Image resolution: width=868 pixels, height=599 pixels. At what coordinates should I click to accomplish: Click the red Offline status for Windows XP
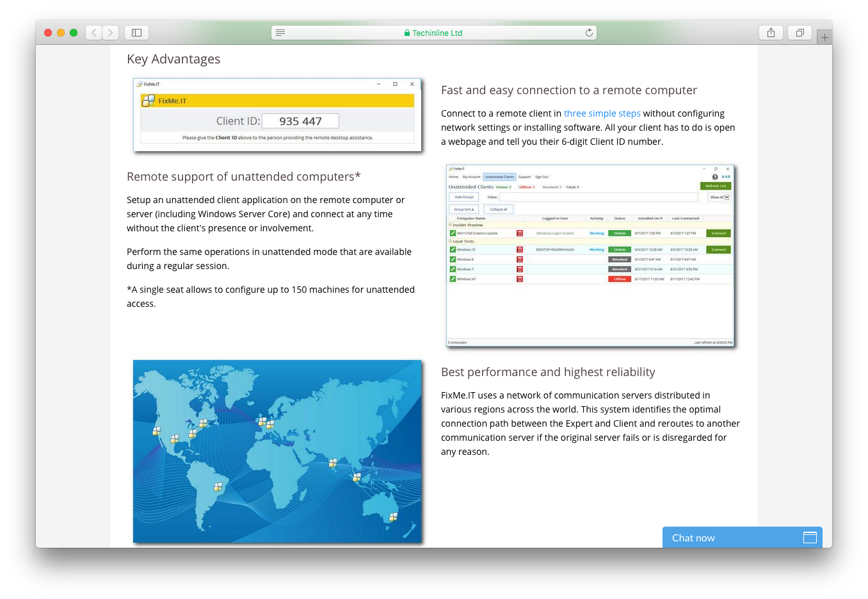click(620, 279)
